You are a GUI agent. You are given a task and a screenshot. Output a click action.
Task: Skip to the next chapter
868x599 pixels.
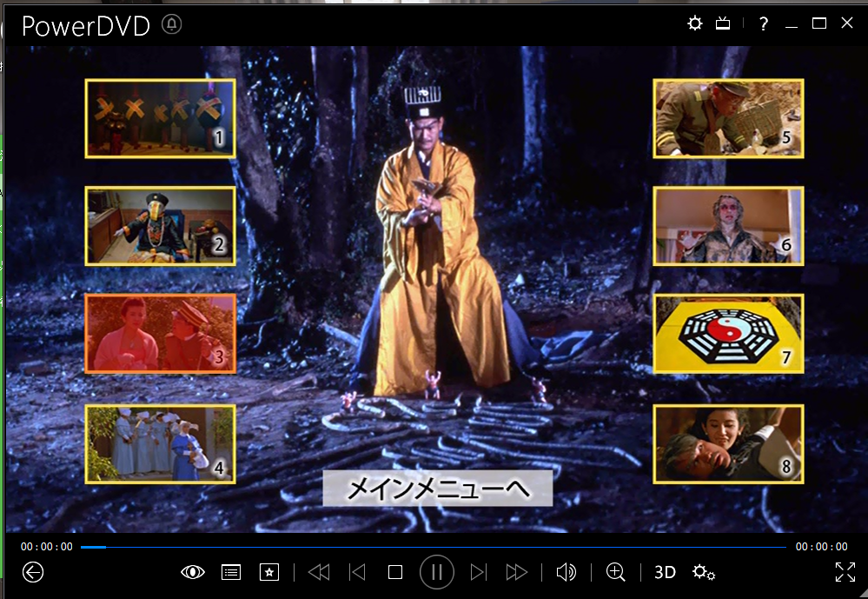[478, 572]
